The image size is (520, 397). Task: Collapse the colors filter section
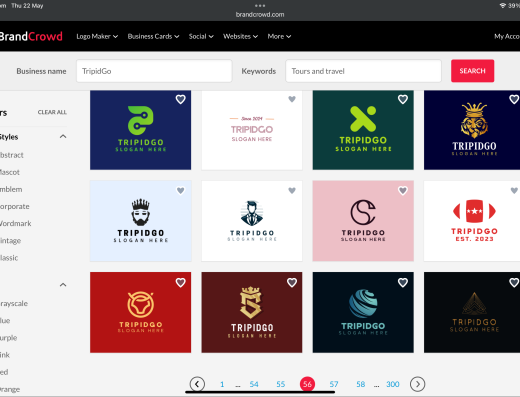pyautogui.click(x=63, y=285)
